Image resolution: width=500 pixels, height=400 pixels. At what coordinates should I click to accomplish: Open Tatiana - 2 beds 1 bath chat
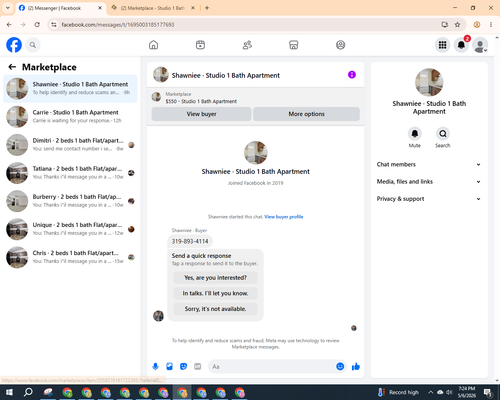click(70, 173)
